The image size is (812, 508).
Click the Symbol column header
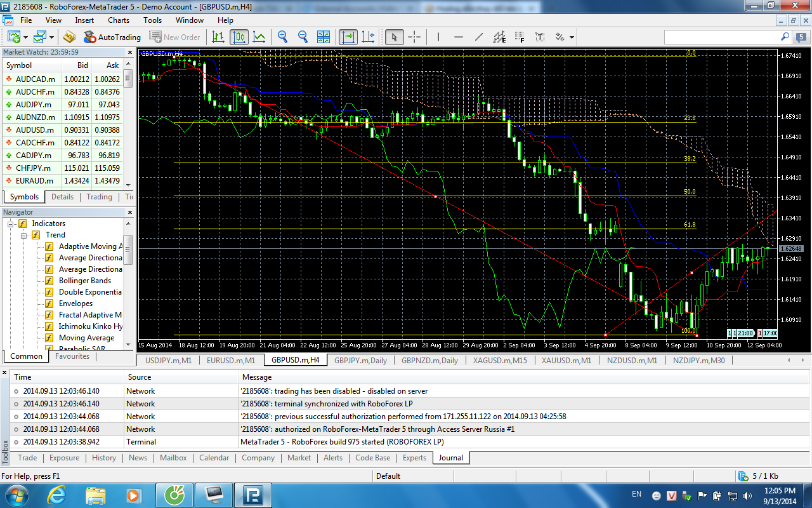[32, 65]
